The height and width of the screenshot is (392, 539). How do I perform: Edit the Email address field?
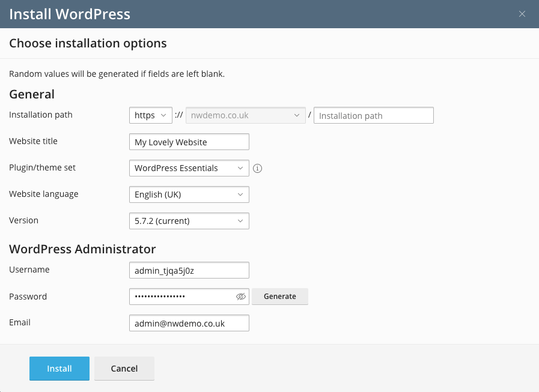pyautogui.click(x=189, y=323)
